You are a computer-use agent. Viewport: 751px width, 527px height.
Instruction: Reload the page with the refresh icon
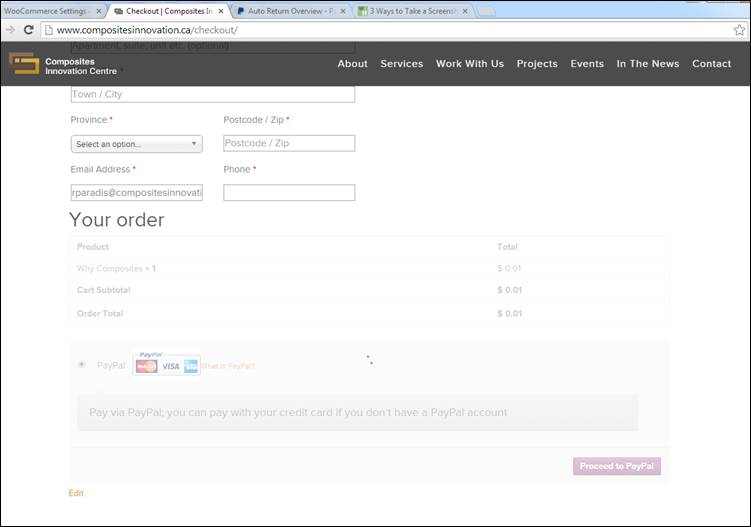(x=29, y=30)
